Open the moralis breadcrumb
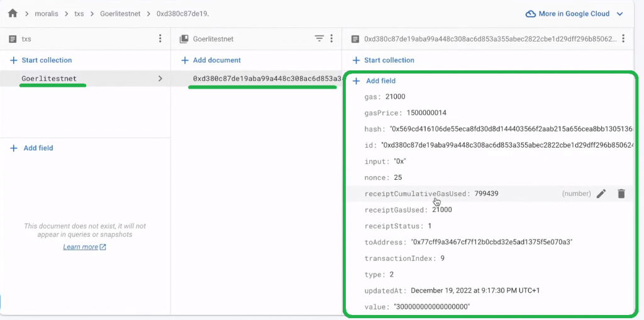Image resolution: width=644 pixels, height=320 pixels. point(46,14)
